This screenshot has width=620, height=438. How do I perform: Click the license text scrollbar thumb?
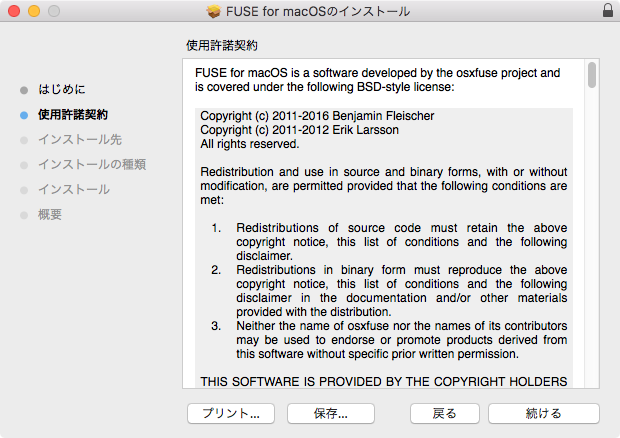(x=592, y=75)
